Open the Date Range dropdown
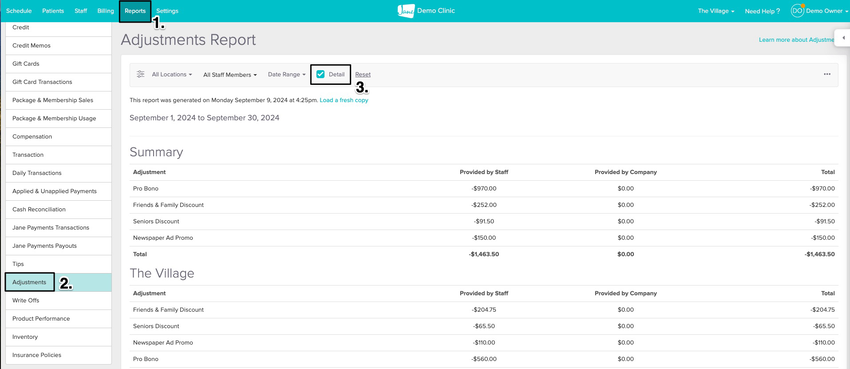Image resolution: width=850 pixels, height=369 pixels. click(x=287, y=74)
